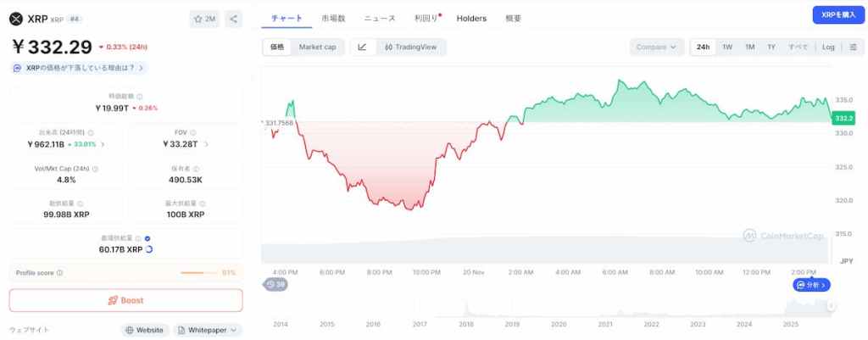This screenshot has width=868, height=340.
Task: Open the 概要 tab
Action: click(513, 19)
